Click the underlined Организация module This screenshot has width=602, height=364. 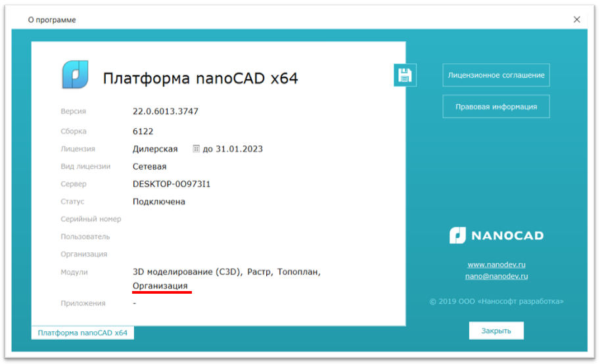(x=160, y=286)
